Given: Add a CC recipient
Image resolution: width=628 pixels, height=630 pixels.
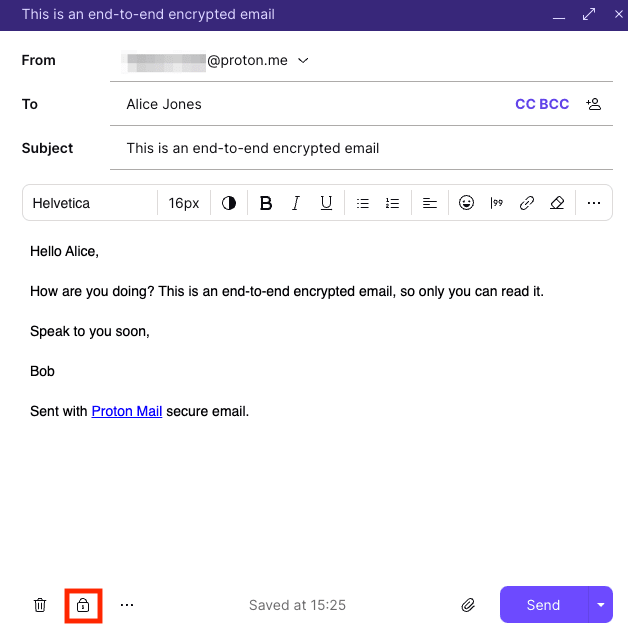Looking at the screenshot, I should click(526, 104).
